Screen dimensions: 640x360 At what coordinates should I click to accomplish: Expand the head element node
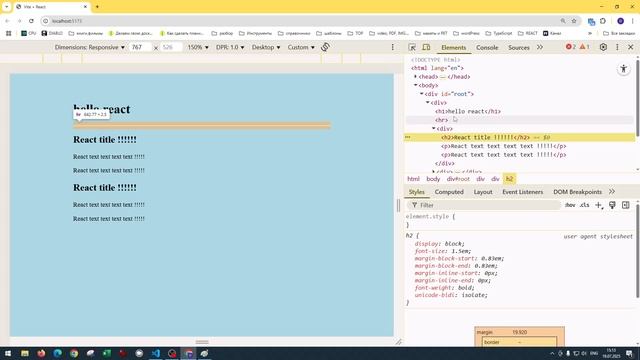(x=416, y=77)
